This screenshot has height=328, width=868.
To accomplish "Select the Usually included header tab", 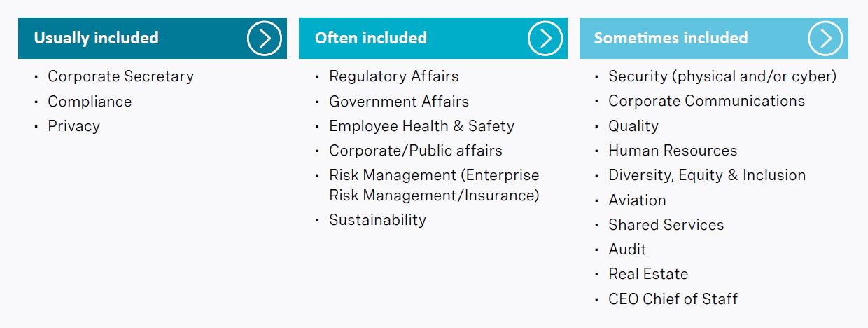I will click(x=153, y=38).
